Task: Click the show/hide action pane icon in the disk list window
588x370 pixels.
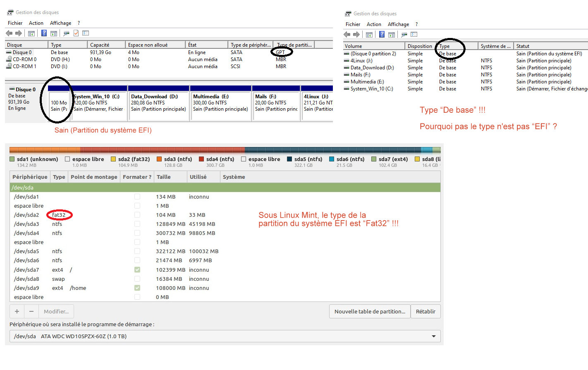Action: point(54,33)
